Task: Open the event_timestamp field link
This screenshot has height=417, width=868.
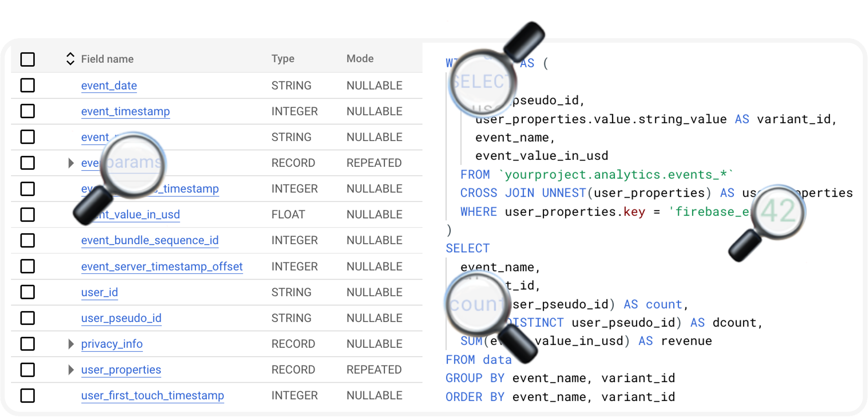Action: (125, 111)
